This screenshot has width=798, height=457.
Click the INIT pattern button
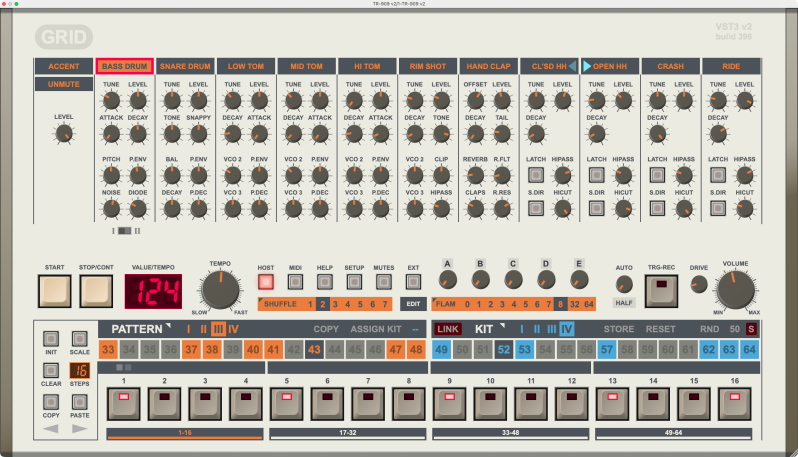51,339
